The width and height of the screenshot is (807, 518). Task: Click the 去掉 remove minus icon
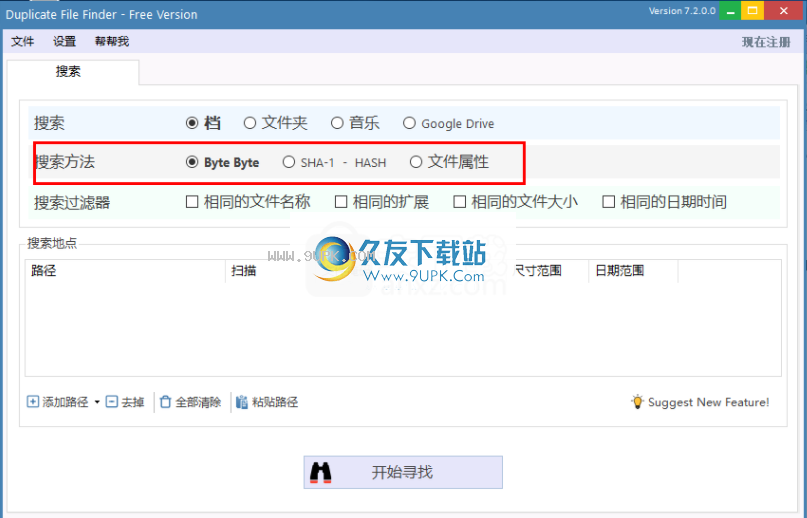(x=112, y=402)
